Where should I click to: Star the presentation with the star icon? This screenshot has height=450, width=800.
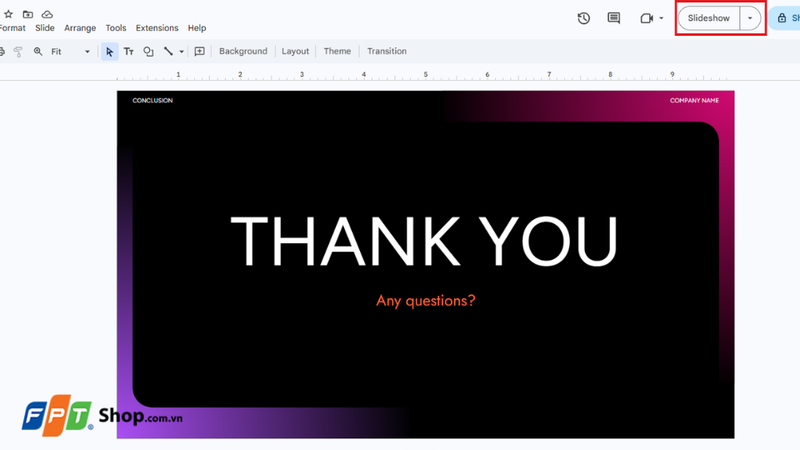tap(8, 14)
